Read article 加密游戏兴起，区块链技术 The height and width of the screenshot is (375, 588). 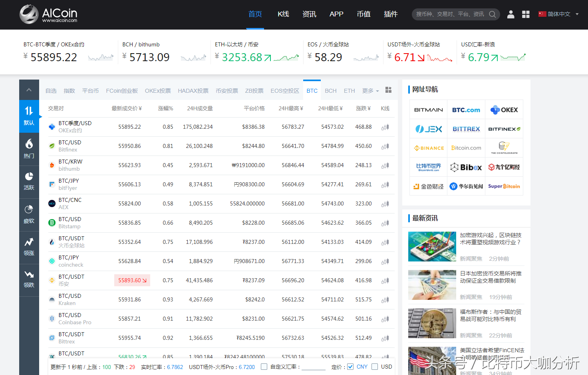[x=491, y=239]
